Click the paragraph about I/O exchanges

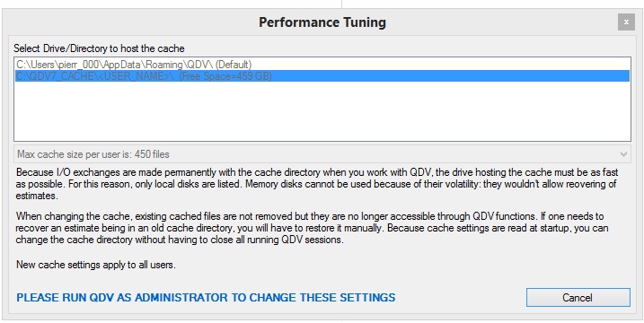click(317, 184)
